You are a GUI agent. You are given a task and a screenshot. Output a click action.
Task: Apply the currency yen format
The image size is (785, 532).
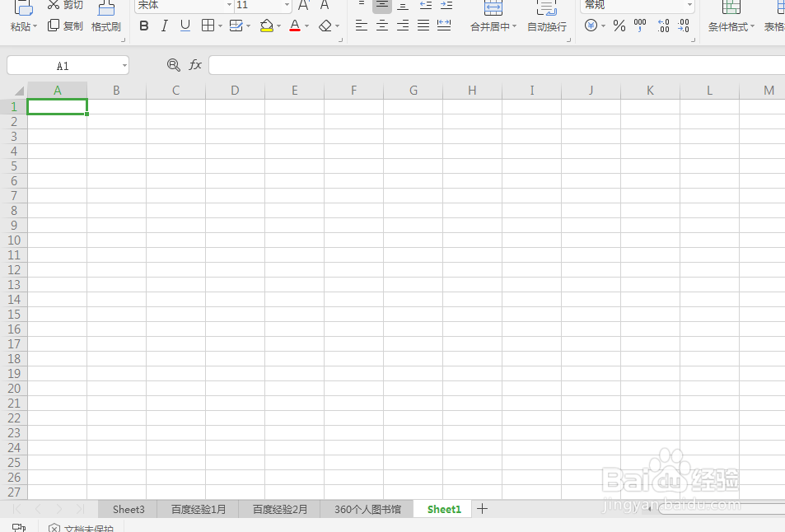(591, 26)
